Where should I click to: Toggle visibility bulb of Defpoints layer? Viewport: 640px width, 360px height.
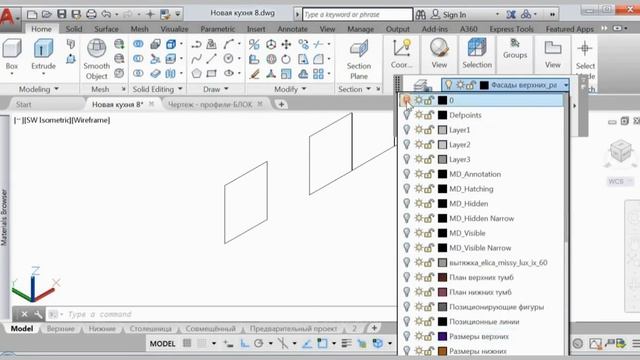pos(407,115)
